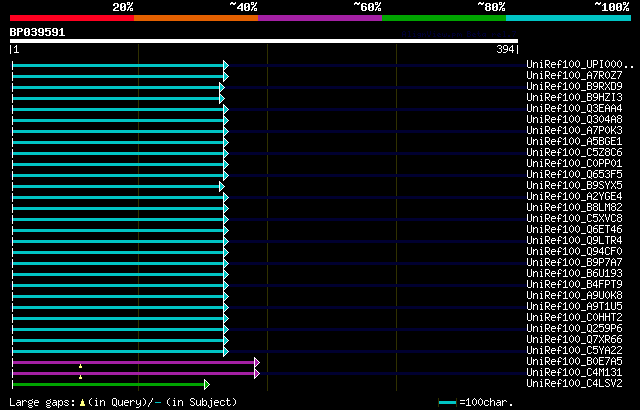Select the UniRef100_A7P0K3 label
This screenshot has width=640, height=410.
click(x=574, y=131)
